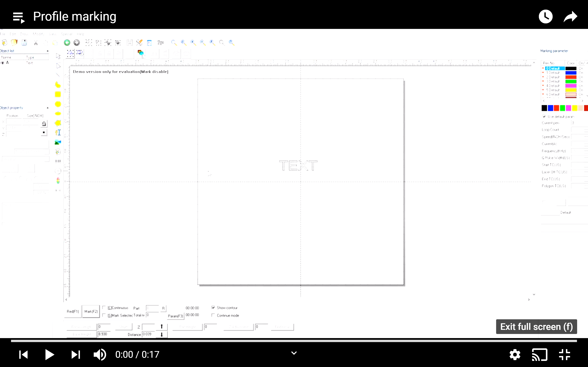The height and width of the screenshot is (367, 588).
Task: Open the Modify menu
Action: pyautogui.click(x=38, y=34)
